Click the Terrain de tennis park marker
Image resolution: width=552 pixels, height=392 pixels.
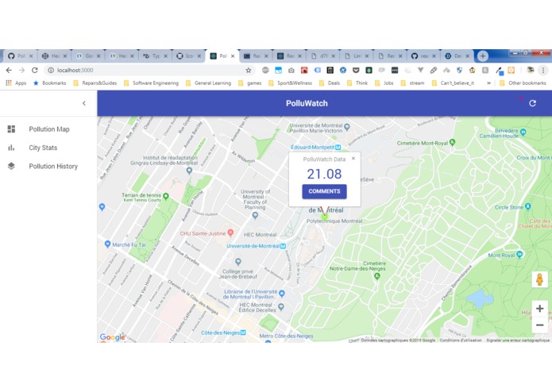click(x=166, y=196)
